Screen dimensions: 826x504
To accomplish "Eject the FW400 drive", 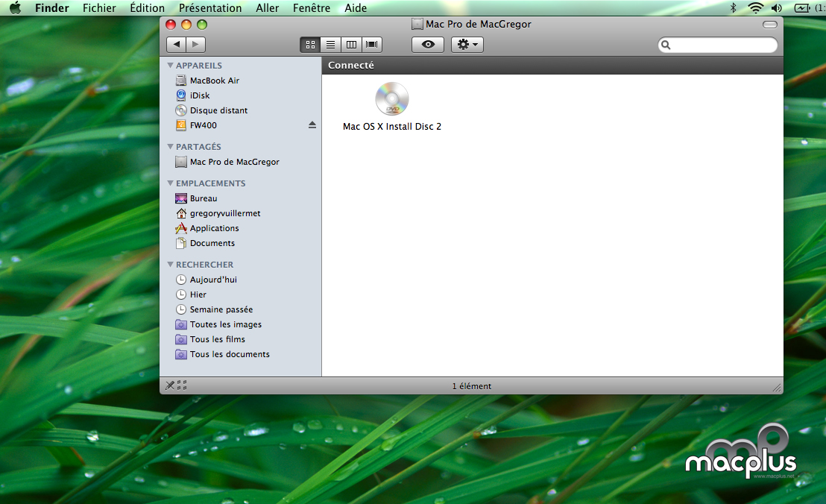I will (x=312, y=125).
